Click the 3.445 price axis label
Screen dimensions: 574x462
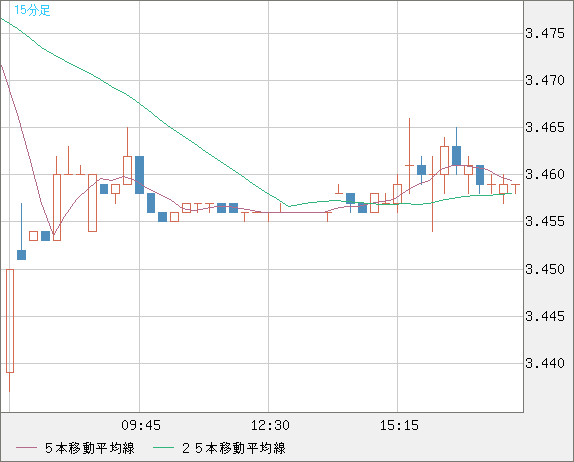tap(545, 317)
